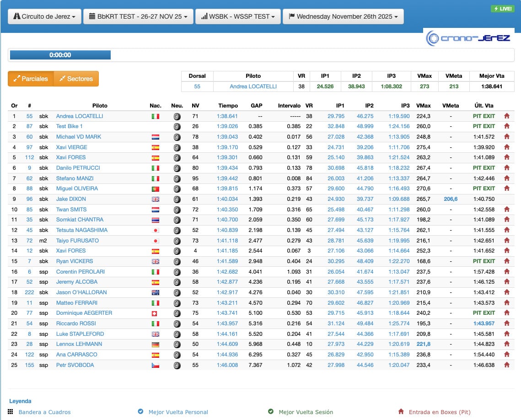Click the LIVE! status badge

[502, 9]
